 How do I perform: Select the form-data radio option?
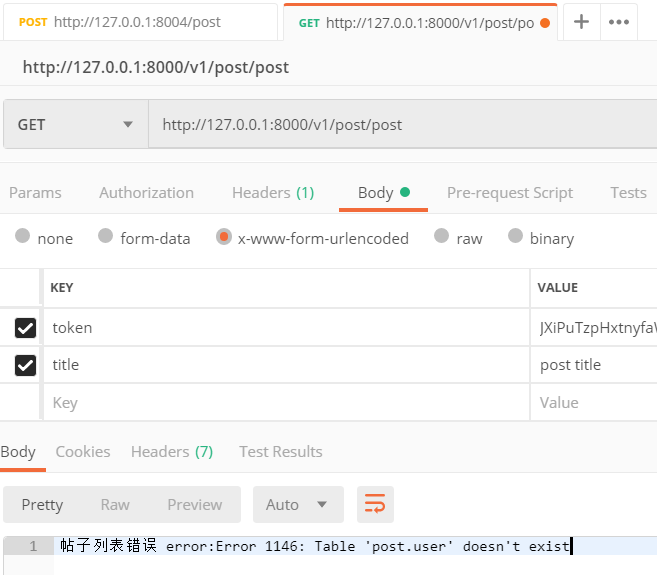click(x=105, y=237)
